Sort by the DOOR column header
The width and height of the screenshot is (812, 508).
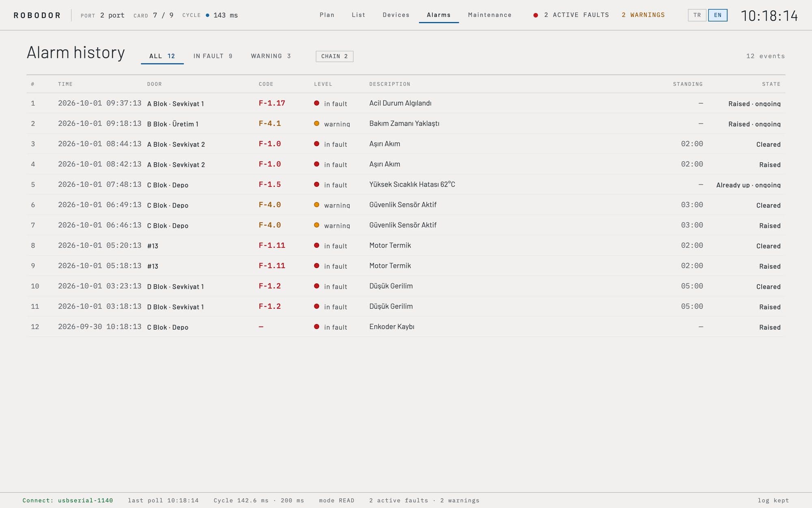154,84
